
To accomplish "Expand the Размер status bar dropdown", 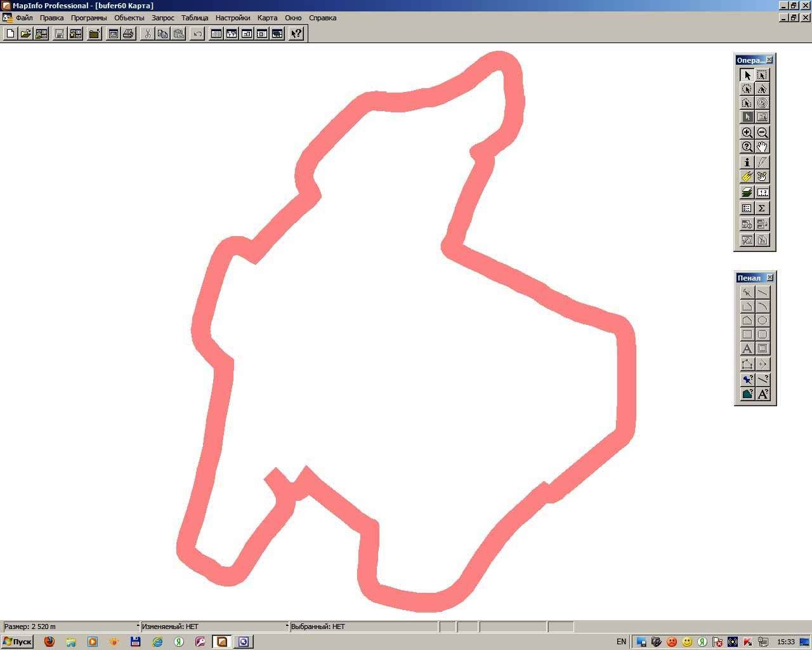I will coord(138,627).
